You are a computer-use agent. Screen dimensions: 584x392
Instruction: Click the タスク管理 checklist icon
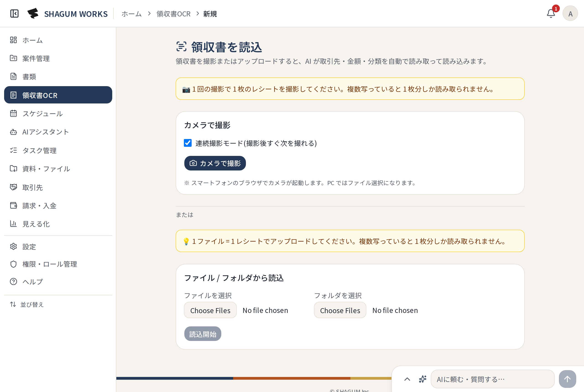(13, 150)
